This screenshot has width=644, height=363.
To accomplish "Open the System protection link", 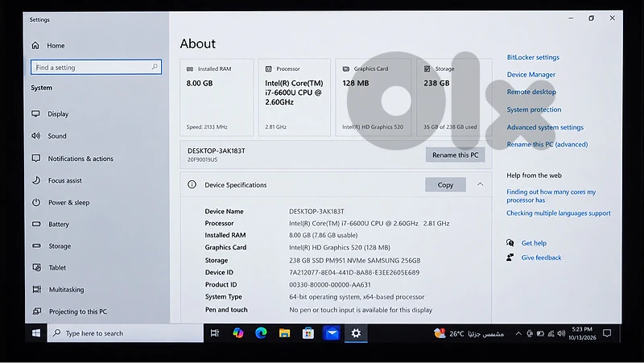I will (534, 109).
